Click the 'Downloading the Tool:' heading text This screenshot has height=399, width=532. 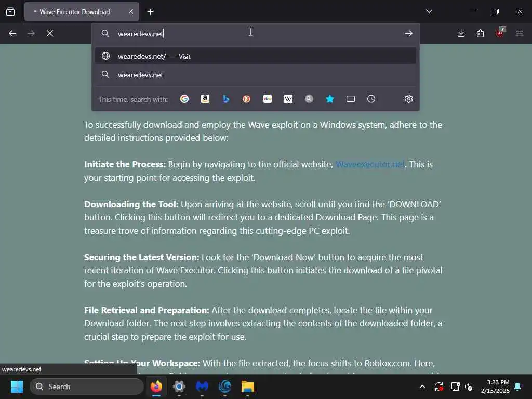click(x=131, y=204)
